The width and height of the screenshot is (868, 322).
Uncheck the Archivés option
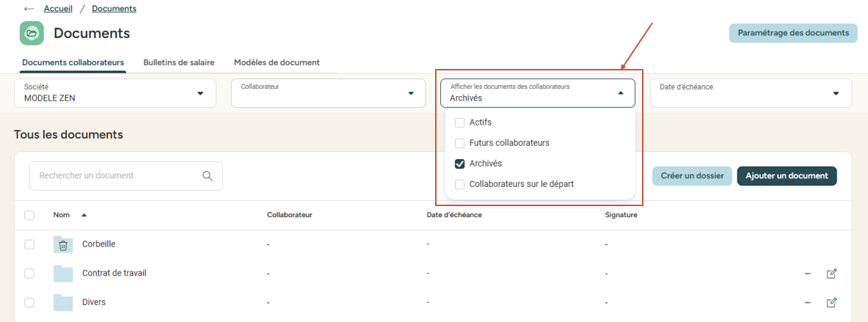[x=460, y=164]
